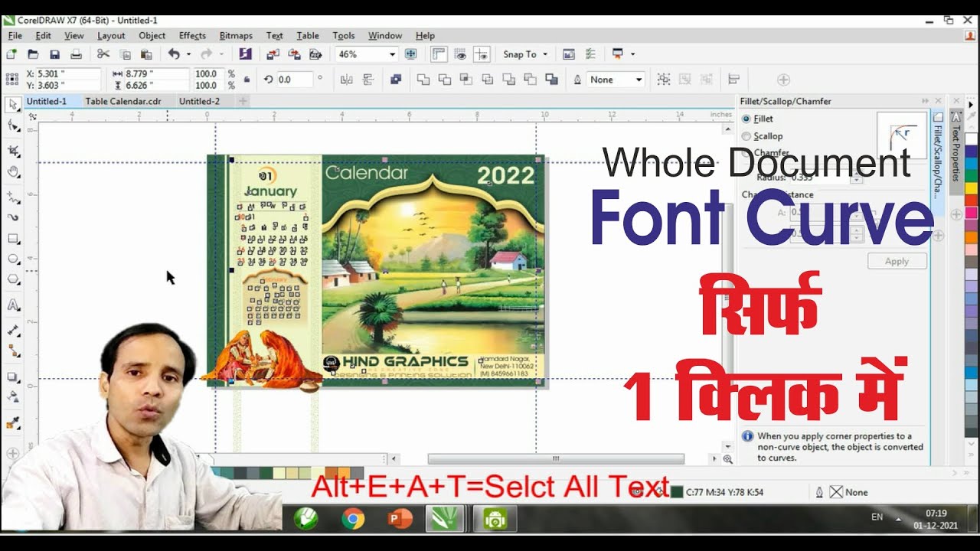Open Application Launcher dropdown arrow
This screenshot has height=551, width=980.
pyautogui.click(x=632, y=54)
